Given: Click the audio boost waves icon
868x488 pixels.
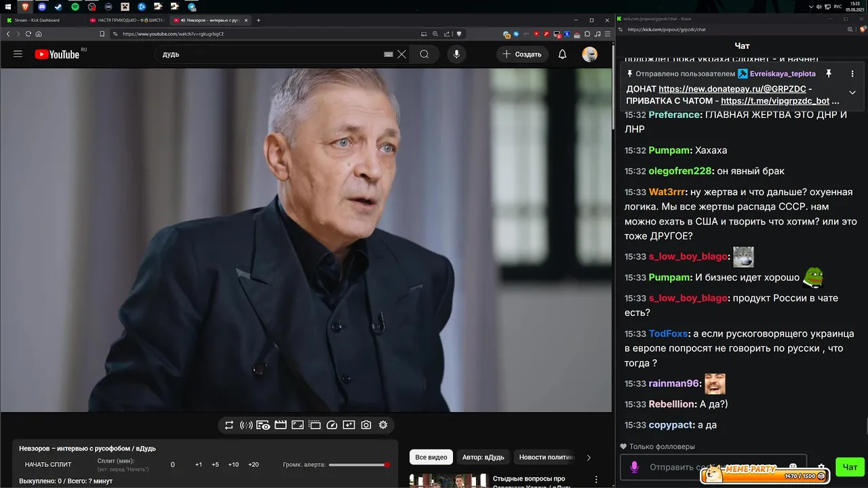Looking at the screenshot, I should tap(246, 425).
